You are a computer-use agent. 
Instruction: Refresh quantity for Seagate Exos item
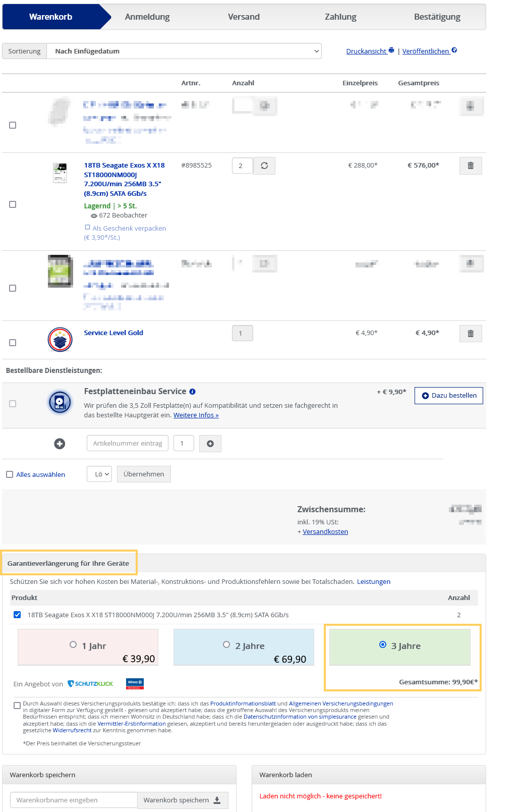pyautogui.click(x=264, y=166)
